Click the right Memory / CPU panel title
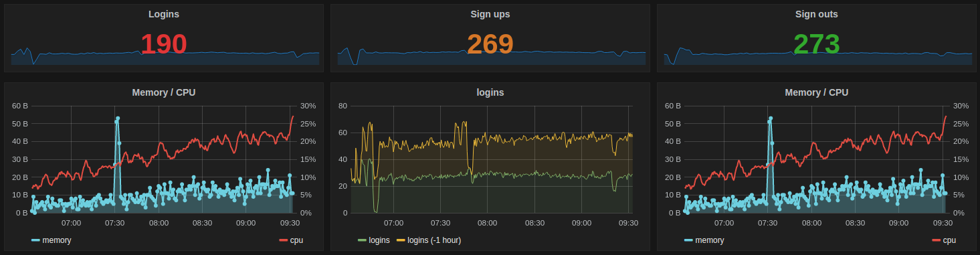This screenshot has height=255, width=980. (817, 92)
